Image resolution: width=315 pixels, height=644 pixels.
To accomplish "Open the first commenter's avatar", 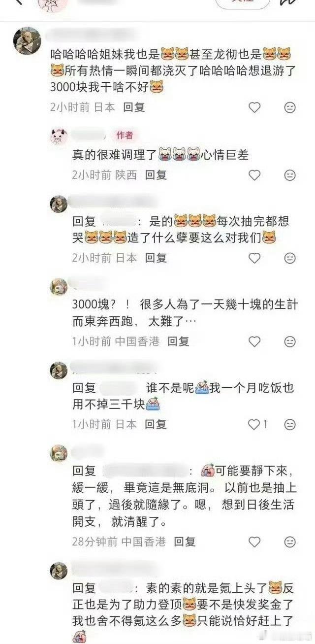I will (x=27, y=40).
